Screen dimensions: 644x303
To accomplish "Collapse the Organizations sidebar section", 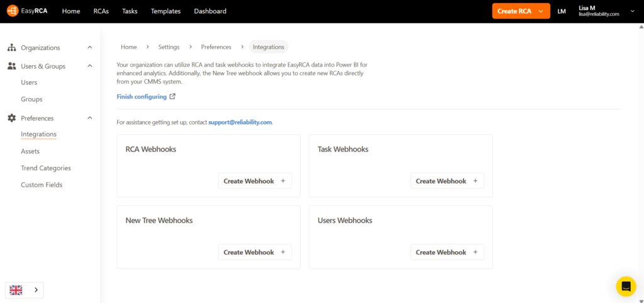I will (90, 48).
